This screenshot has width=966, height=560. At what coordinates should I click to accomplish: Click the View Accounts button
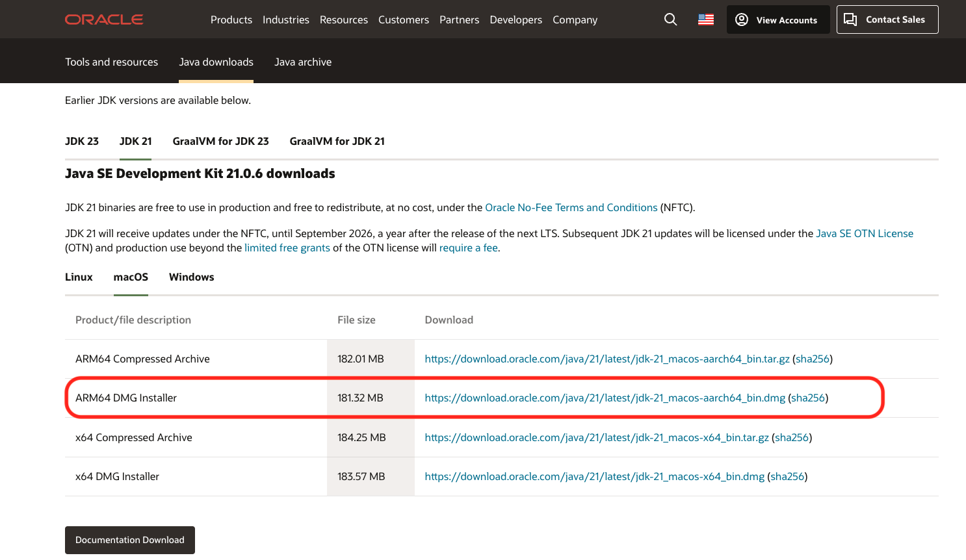[778, 19]
